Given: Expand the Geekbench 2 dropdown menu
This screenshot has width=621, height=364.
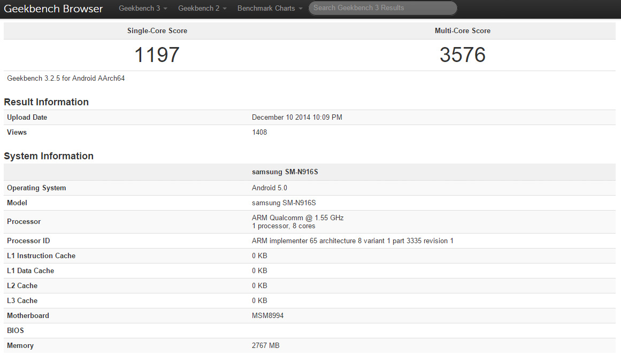Looking at the screenshot, I should (202, 9).
